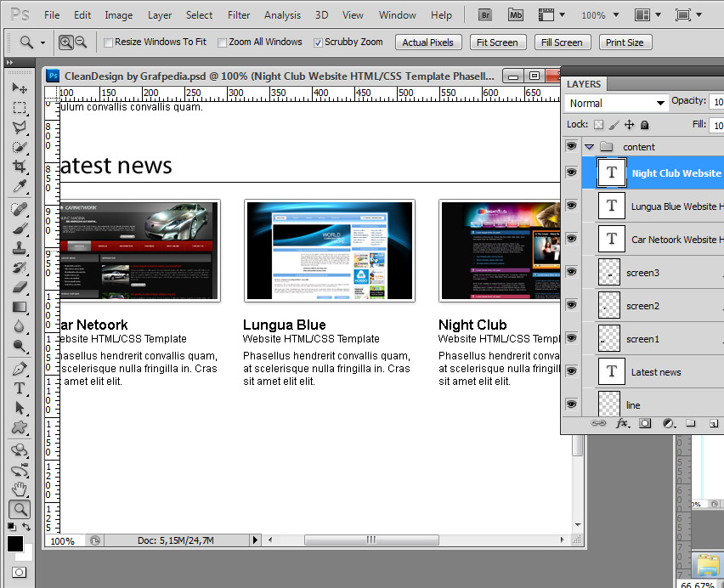Select the Dodge tool
This screenshot has width=724, height=588.
click(20, 346)
